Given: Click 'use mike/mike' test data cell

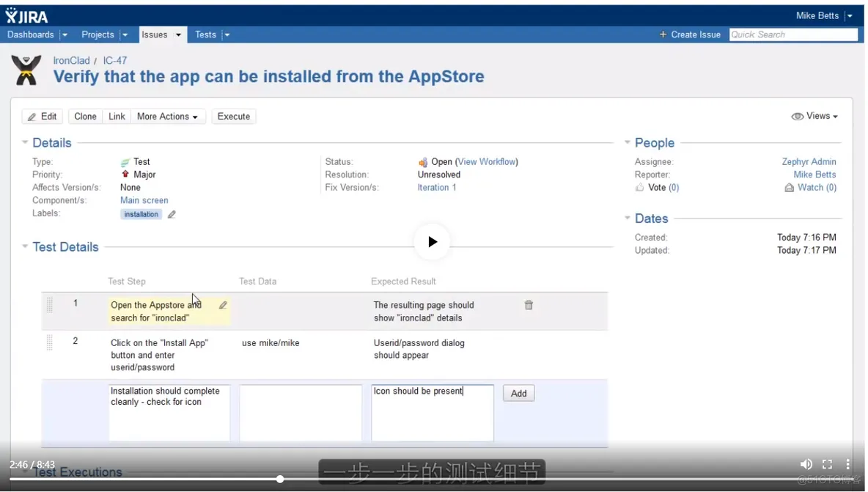Looking at the screenshot, I should point(271,343).
